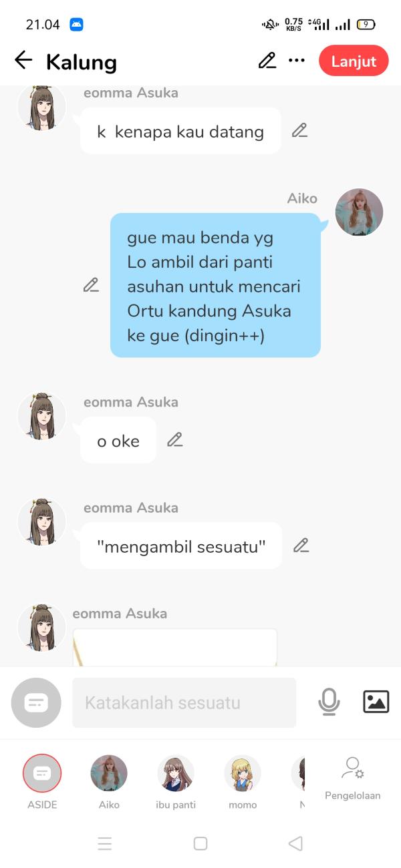Open the image attachment from eomma Asuka
401x868 pixels.
click(175, 647)
